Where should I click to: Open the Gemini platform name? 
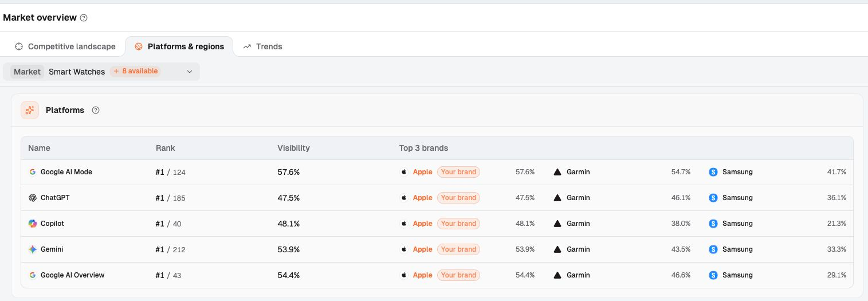tap(52, 249)
